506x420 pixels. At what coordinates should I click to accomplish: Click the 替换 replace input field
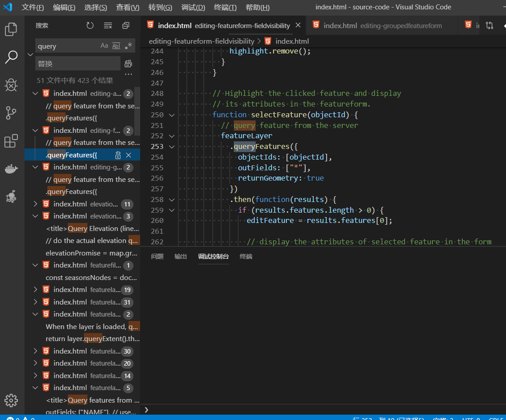78,63
